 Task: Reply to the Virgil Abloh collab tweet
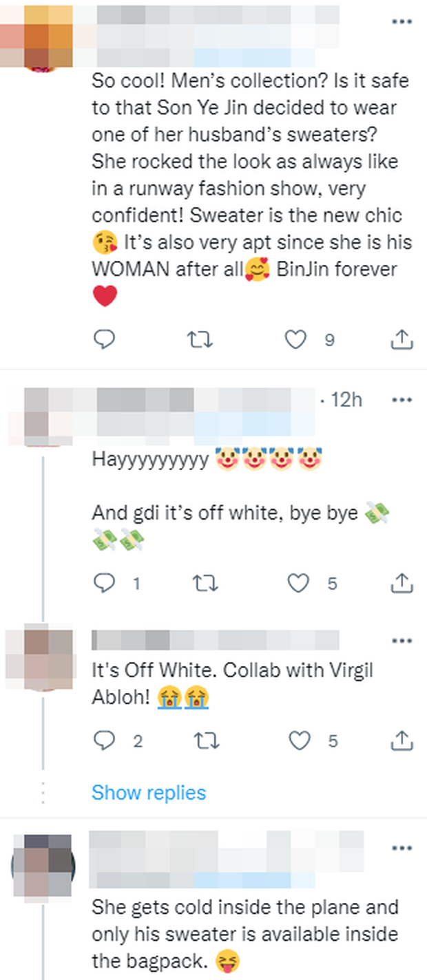click(103, 741)
